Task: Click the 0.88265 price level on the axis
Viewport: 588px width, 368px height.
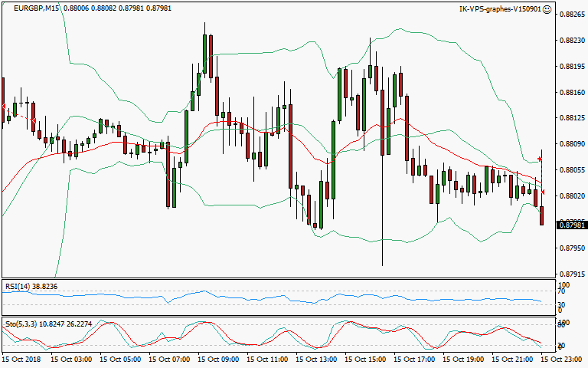Action: [570, 14]
